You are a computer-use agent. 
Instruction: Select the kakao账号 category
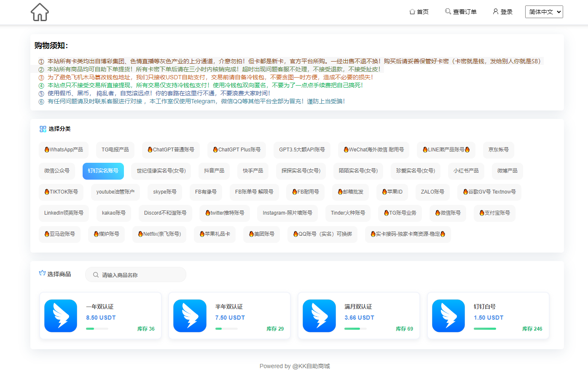[114, 213]
